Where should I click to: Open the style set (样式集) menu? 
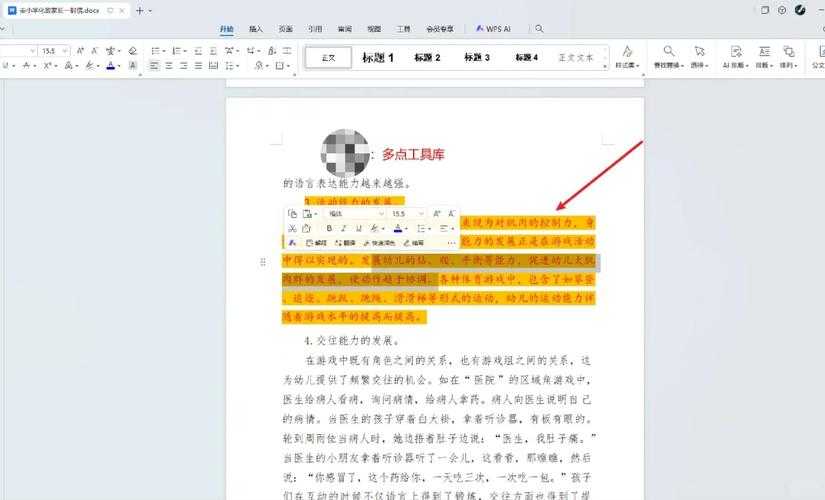coord(627,57)
